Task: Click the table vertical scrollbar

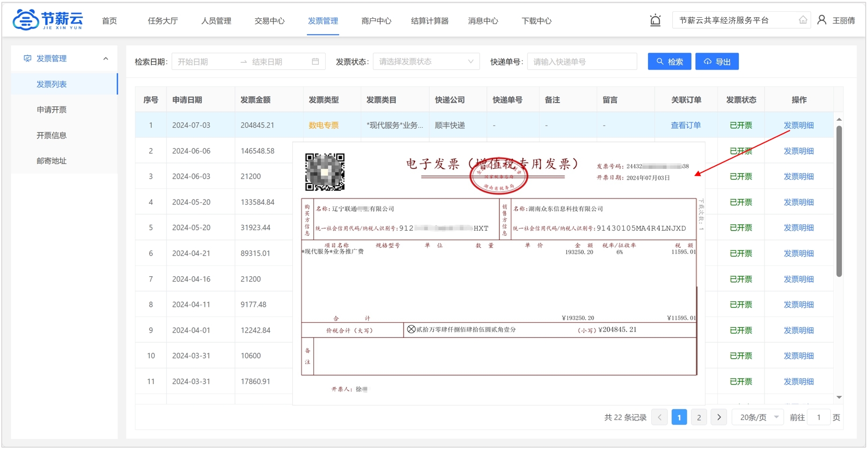Action: click(x=839, y=201)
